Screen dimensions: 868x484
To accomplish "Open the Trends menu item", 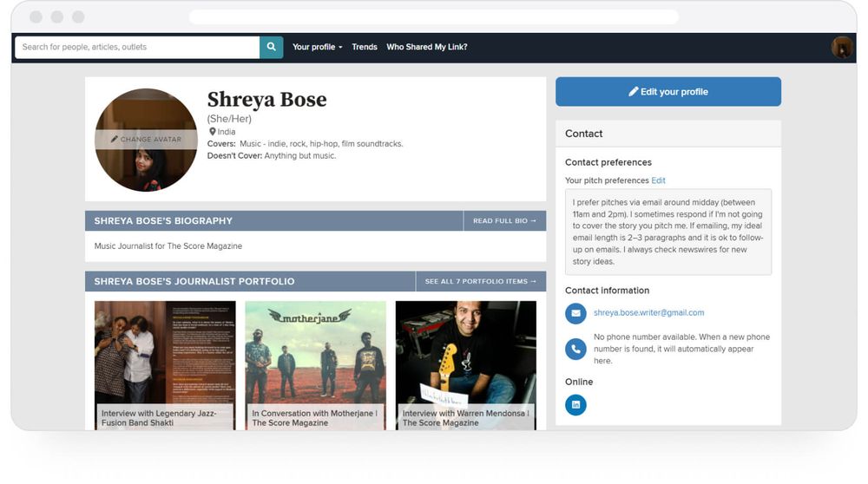I will 365,47.
